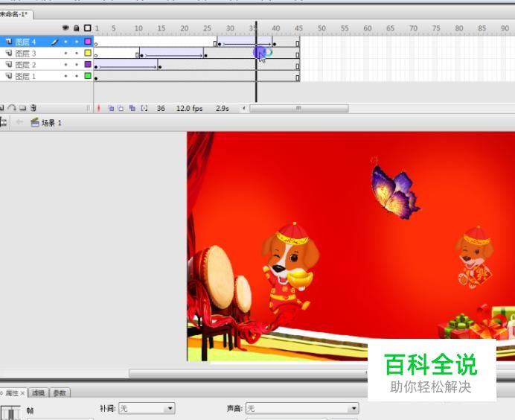Click the timeline scrollbar left arrow
The width and height of the screenshot is (515, 420).
pyautogui.click(x=243, y=108)
